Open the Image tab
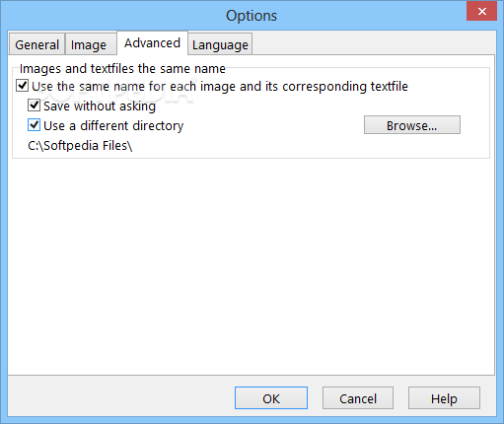 click(x=91, y=44)
